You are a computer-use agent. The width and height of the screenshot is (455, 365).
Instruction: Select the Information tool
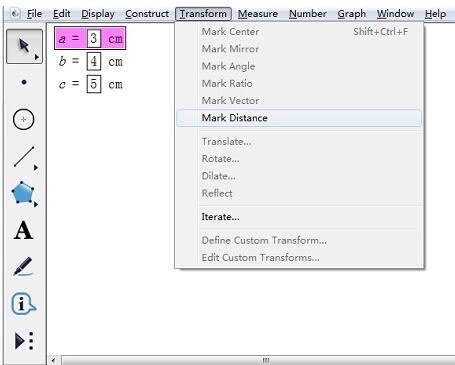pyautogui.click(x=23, y=304)
